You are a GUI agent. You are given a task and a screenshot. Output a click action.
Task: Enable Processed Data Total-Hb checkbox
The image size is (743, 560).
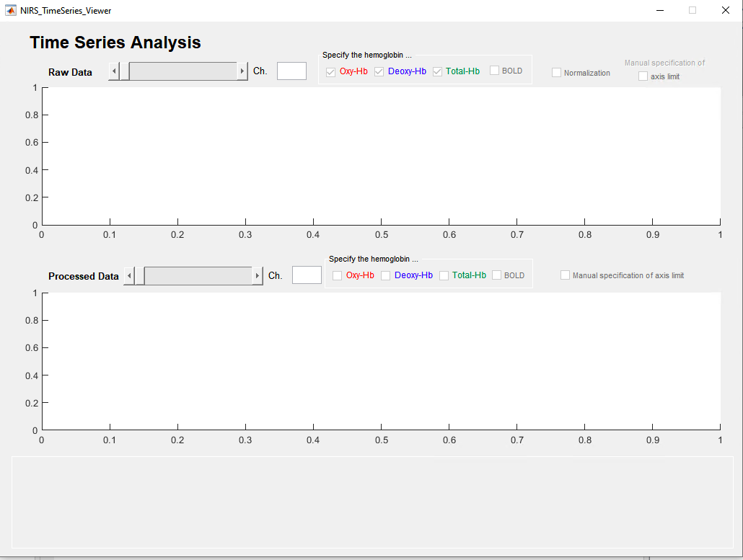[x=444, y=275]
